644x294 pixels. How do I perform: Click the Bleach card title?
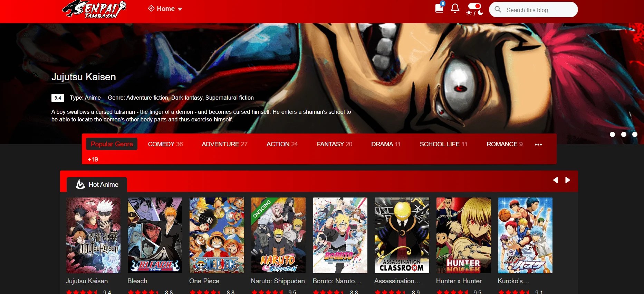[x=137, y=281]
